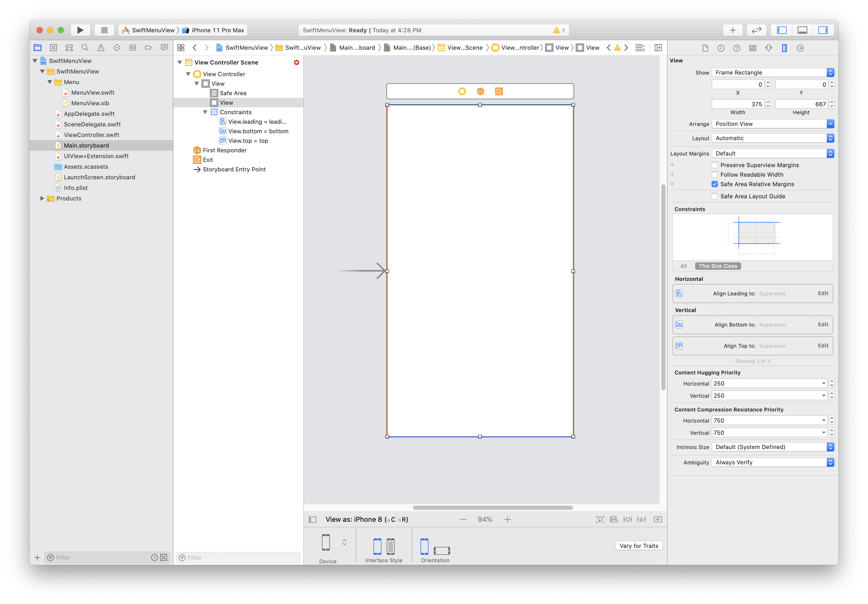Image resolution: width=868 pixels, height=604 pixels.
Task: Enable Safe Area Layout Guide checkbox
Action: pyautogui.click(x=714, y=196)
